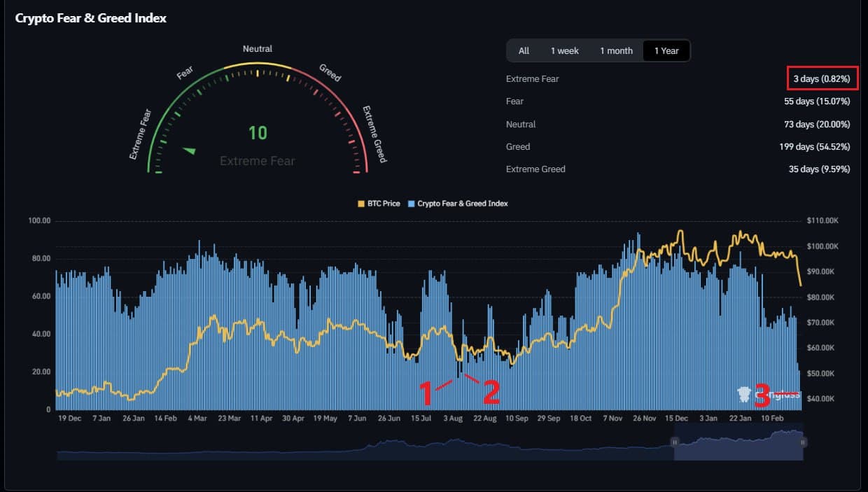Select the 1 Year range tab

[x=666, y=50]
